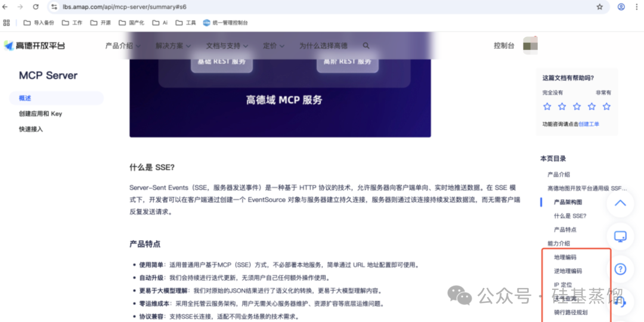Click the question mark help floating button

pyautogui.click(x=620, y=269)
